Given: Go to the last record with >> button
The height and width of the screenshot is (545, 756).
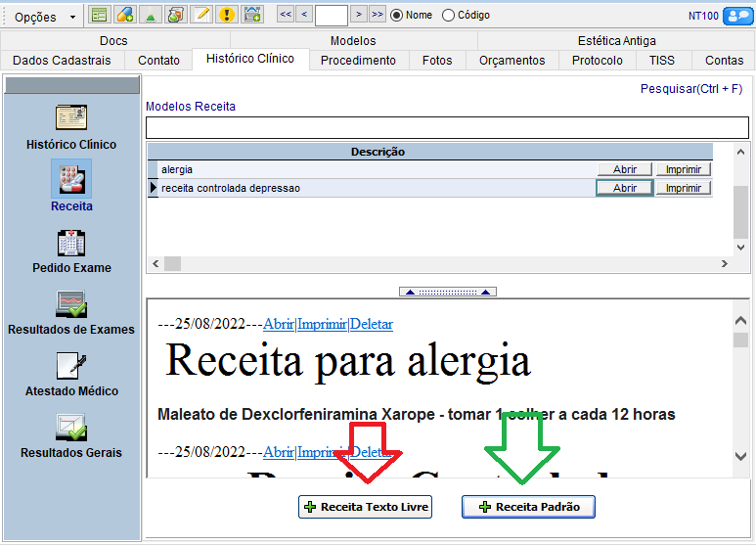Looking at the screenshot, I should pyautogui.click(x=378, y=15).
